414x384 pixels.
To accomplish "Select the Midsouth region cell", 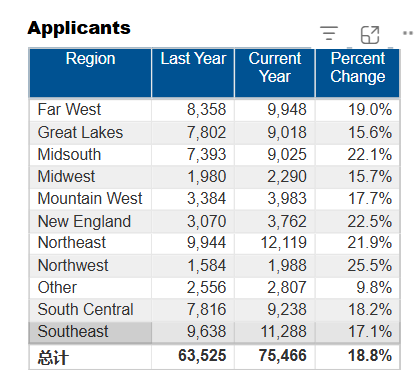I will (90, 155).
